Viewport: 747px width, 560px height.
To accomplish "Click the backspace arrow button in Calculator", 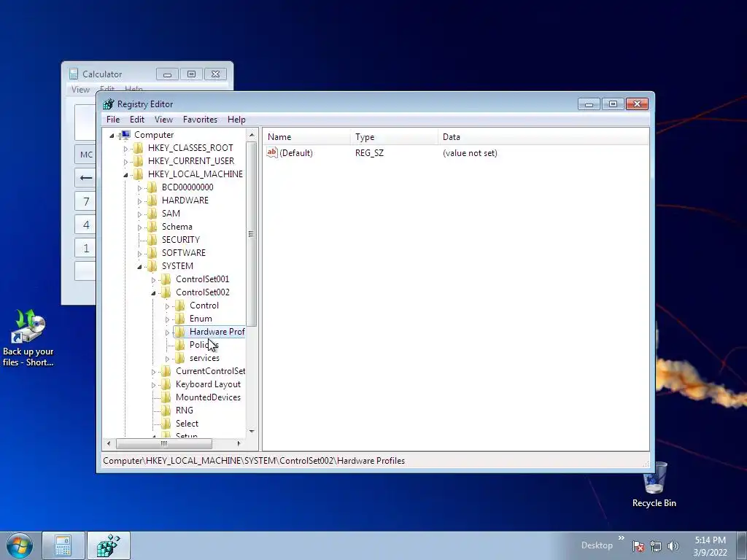I will coord(86,178).
